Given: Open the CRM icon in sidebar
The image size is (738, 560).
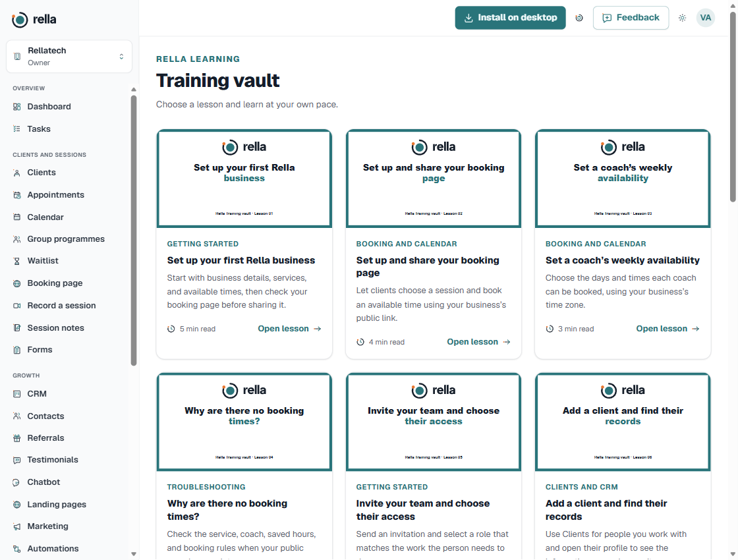Looking at the screenshot, I should [x=17, y=394].
